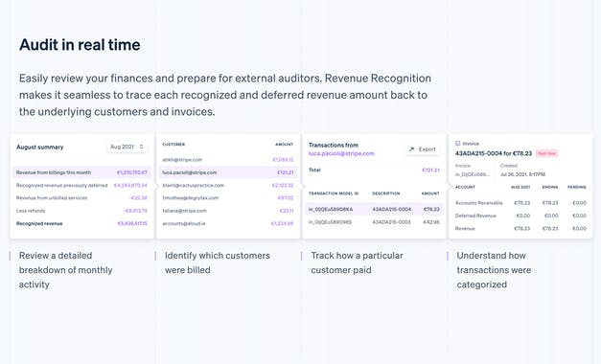This screenshot has height=364, width=601.
Task: Click the 'August summary' heading
Action: [40, 148]
